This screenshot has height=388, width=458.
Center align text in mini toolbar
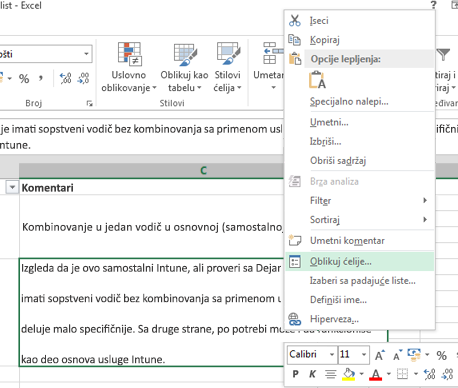click(330, 374)
